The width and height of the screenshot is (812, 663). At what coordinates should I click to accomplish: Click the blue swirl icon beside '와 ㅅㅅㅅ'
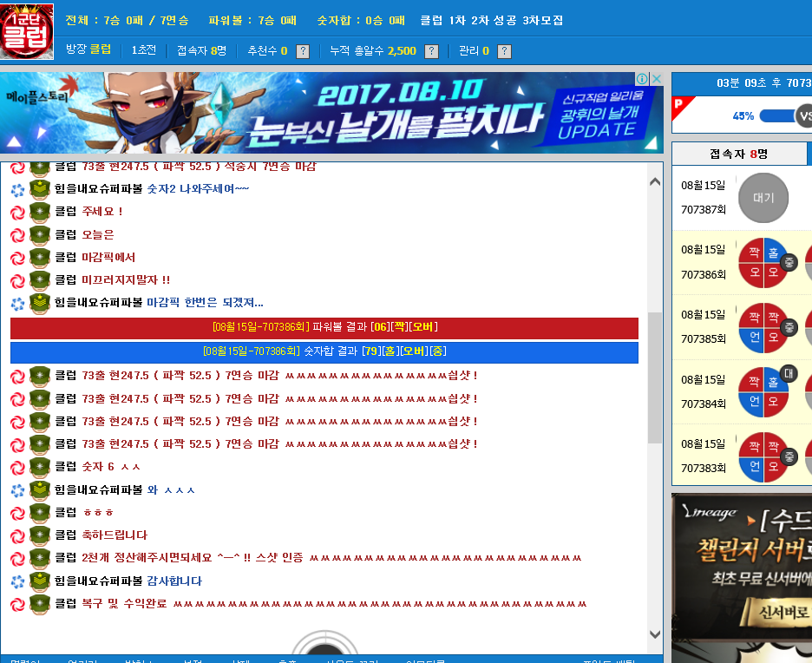coord(17,490)
